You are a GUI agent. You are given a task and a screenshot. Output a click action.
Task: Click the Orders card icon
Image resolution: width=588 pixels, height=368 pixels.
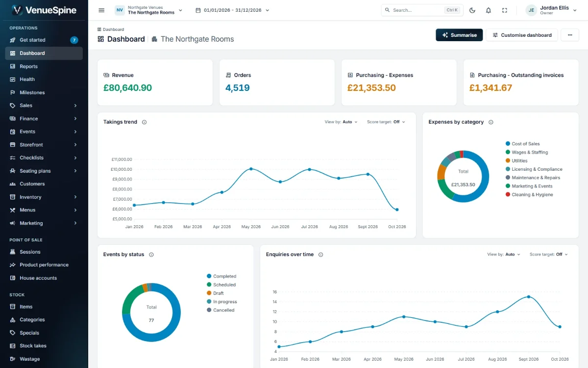click(x=228, y=75)
